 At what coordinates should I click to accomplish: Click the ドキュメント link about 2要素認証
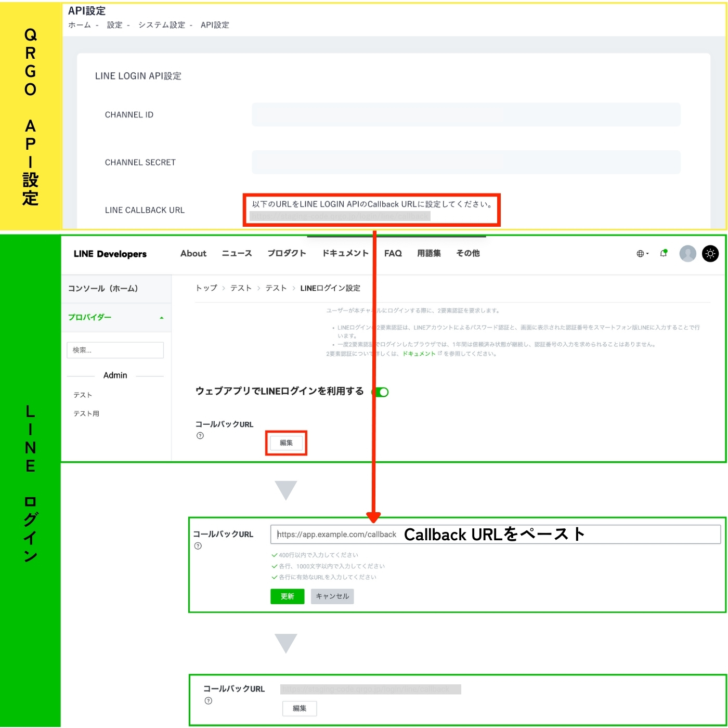[x=419, y=354]
